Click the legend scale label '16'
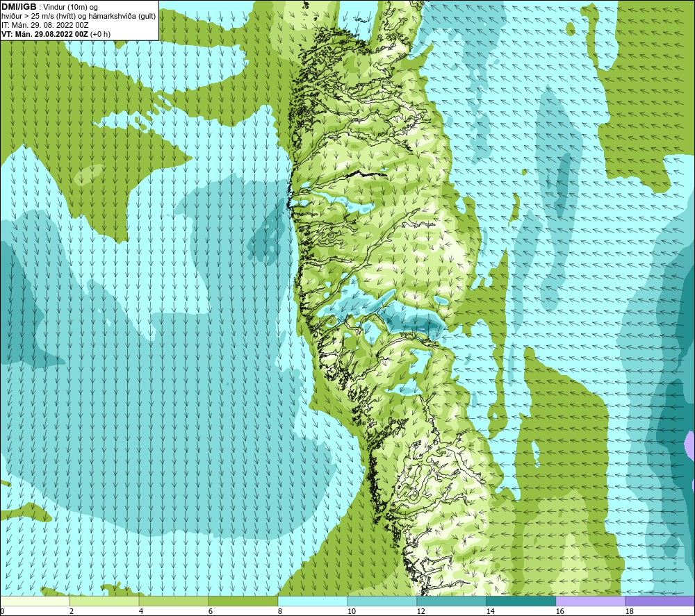This screenshot has height=616, width=695. [x=559, y=612]
